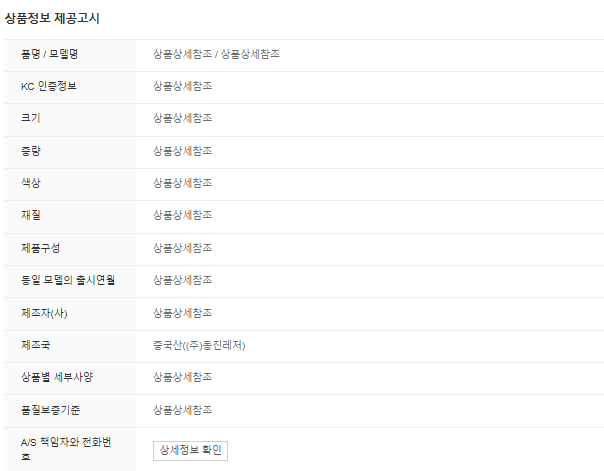Click the 중량 row label
Screen dimensions: 604x471
[x=30, y=151]
